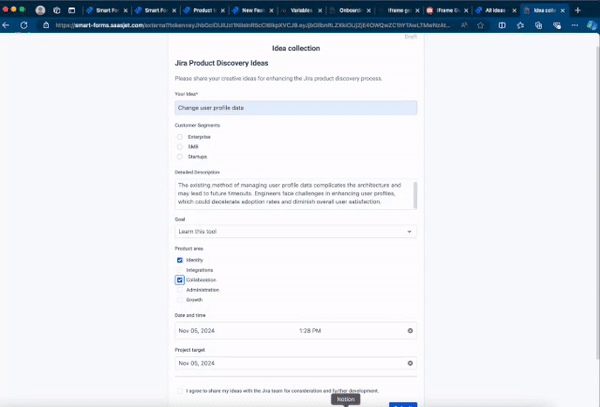Click the site lock icon in address bar
This screenshot has width=600, height=407.
[x=46, y=25]
